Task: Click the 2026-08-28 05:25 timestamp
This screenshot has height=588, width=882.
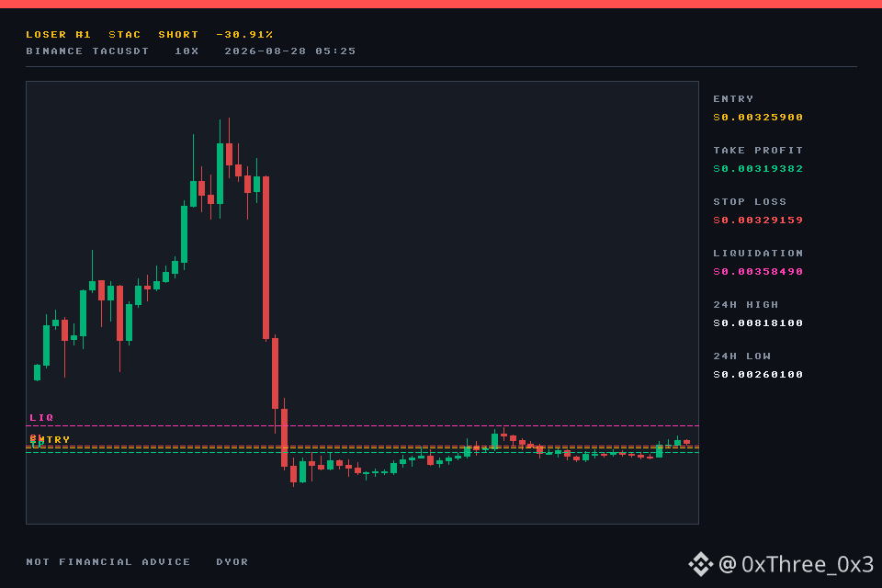Action: 290,51
